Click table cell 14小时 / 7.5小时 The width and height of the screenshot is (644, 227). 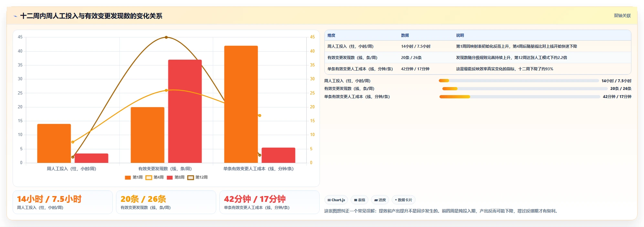[416, 46]
